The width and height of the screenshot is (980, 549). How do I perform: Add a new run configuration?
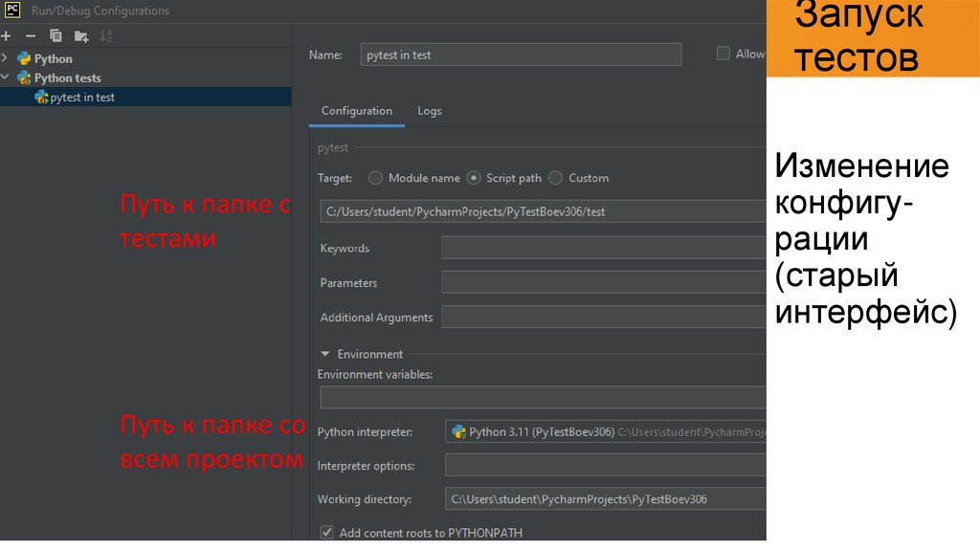[7, 36]
